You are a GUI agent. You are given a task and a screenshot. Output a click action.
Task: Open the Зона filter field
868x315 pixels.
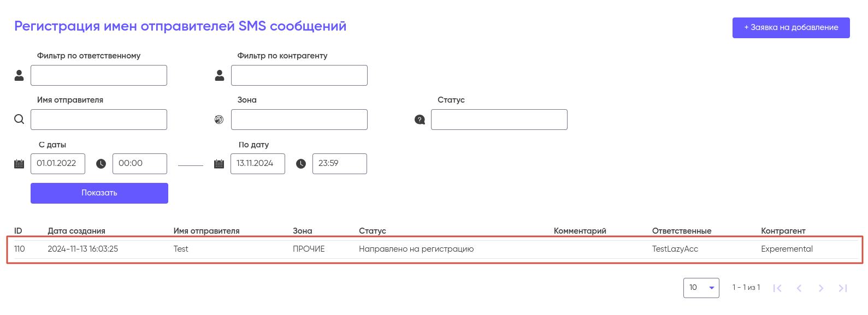point(299,120)
